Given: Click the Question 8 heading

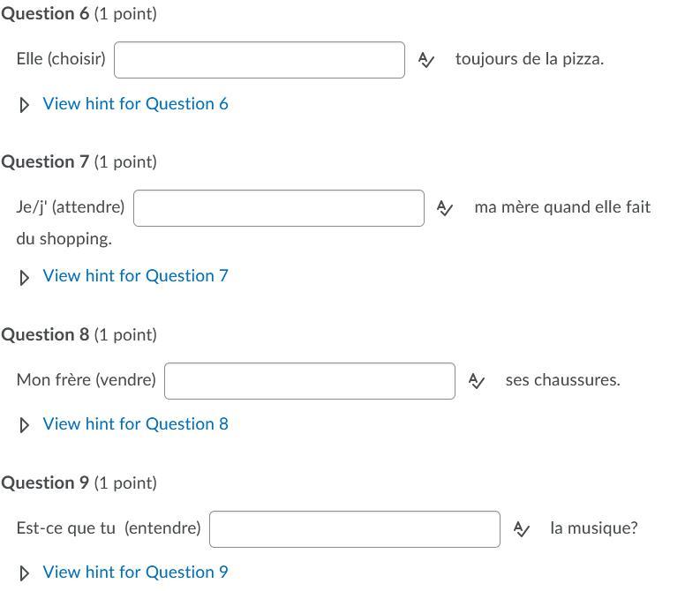Looking at the screenshot, I should click(x=44, y=335).
